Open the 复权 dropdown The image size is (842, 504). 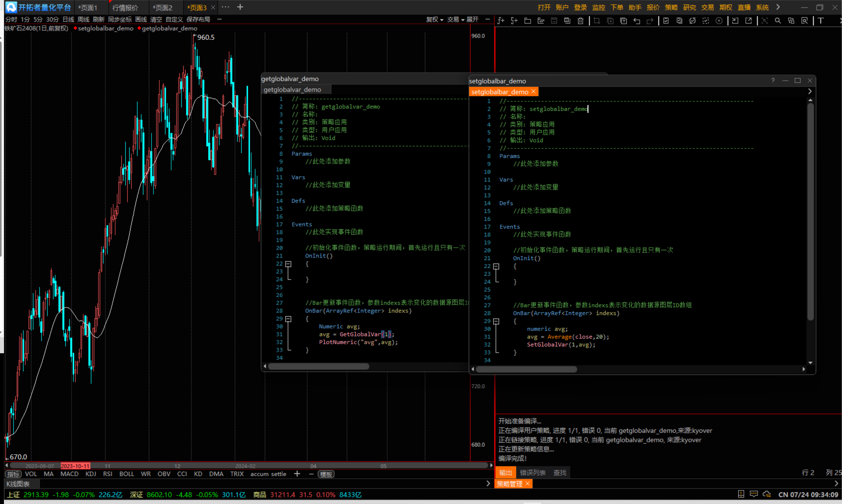pyautogui.click(x=434, y=20)
